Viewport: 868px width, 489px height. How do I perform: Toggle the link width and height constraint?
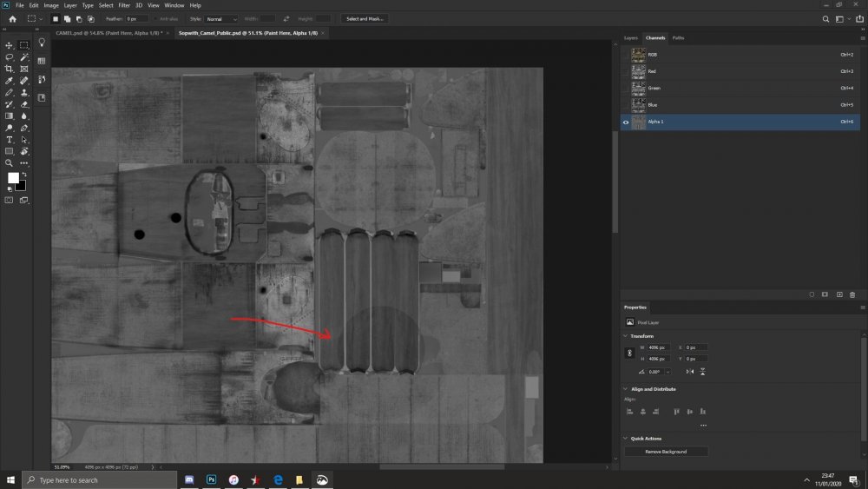(x=630, y=353)
